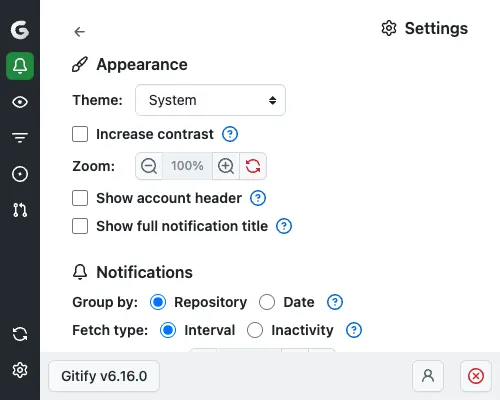This screenshot has height=400, width=500.
Task: Open notifications via the green bell icon
Action: point(20,66)
